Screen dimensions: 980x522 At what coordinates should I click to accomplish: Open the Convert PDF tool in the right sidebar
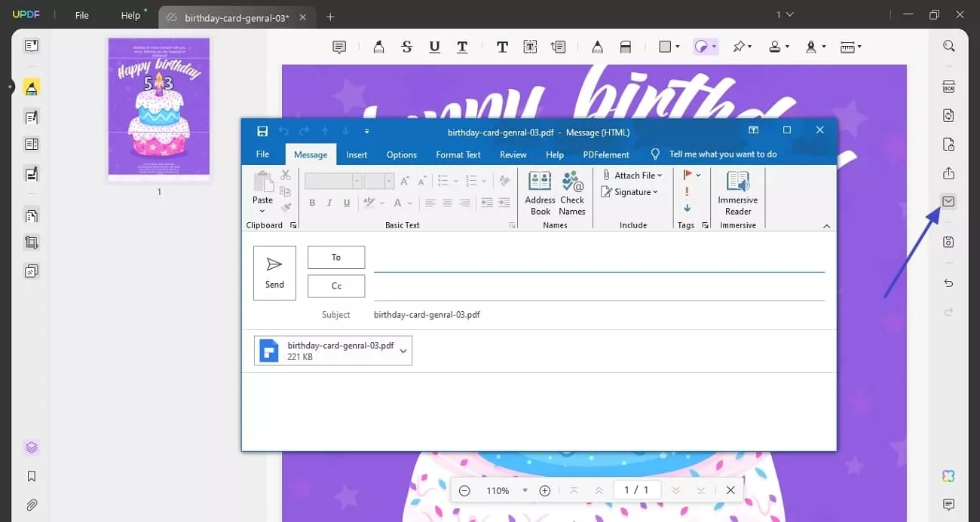click(948, 115)
